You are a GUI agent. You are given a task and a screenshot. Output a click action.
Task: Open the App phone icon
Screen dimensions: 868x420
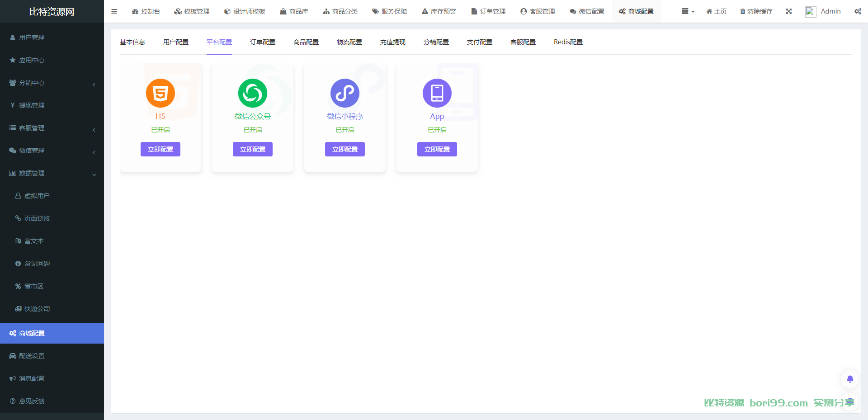pyautogui.click(x=437, y=93)
